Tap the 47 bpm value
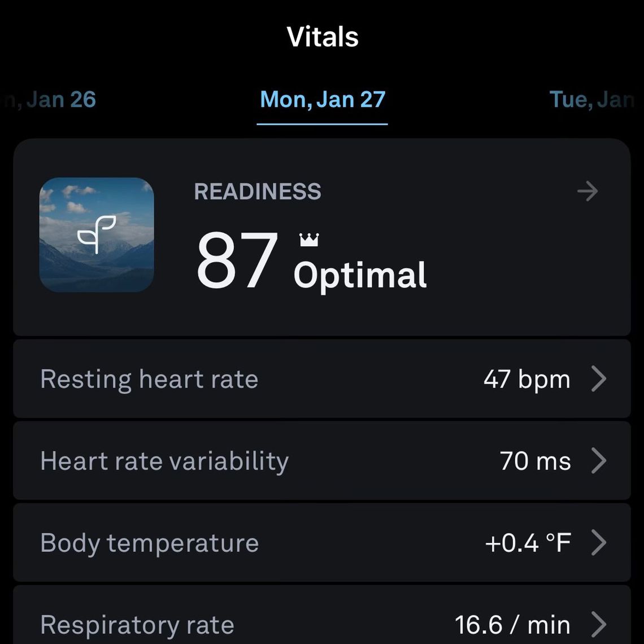Screen dimensions: 644x644 526,378
